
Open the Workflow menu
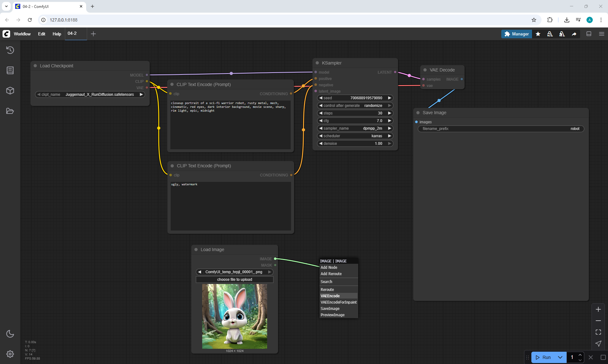pyautogui.click(x=22, y=34)
